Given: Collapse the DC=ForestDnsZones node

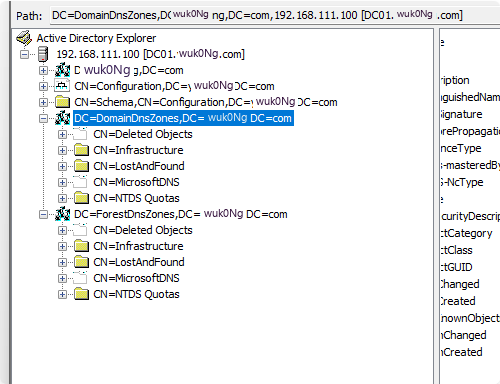Looking at the screenshot, I should [x=43, y=214].
